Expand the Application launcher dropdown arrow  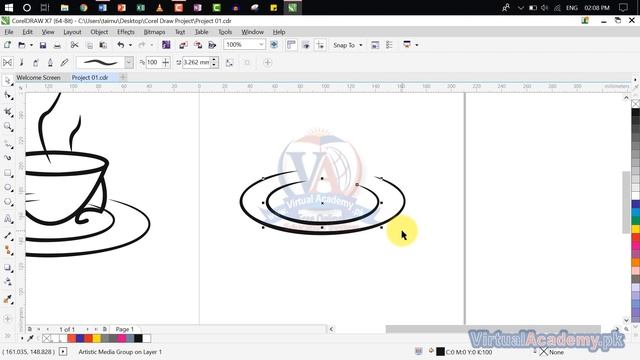click(x=417, y=45)
